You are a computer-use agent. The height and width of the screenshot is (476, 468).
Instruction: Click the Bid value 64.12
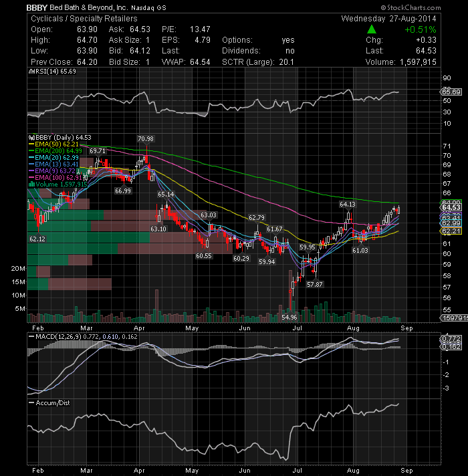(x=140, y=51)
